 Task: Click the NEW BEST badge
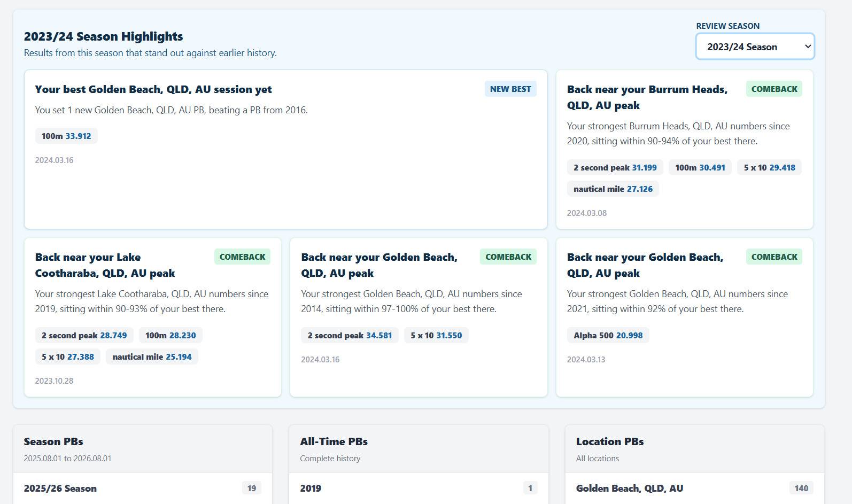[510, 89]
